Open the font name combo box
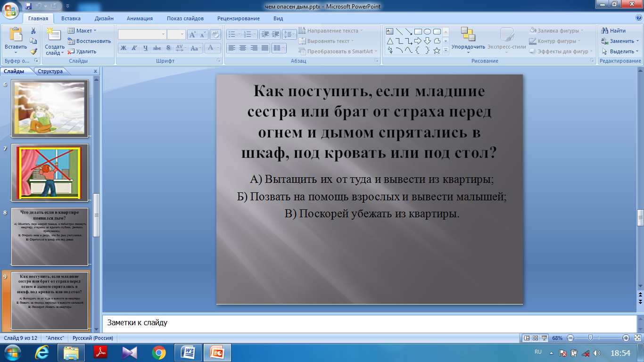Viewport: 644px width, 362px height. pos(142,34)
